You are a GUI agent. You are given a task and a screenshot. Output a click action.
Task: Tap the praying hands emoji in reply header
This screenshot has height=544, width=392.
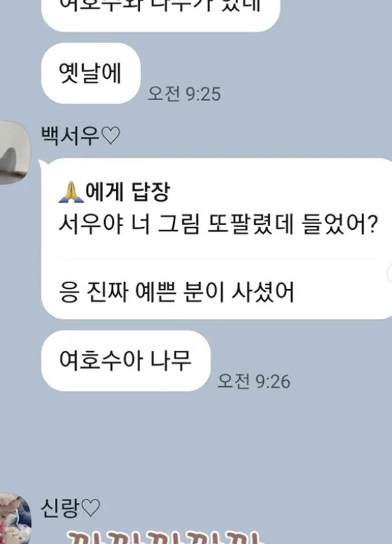coord(70,192)
